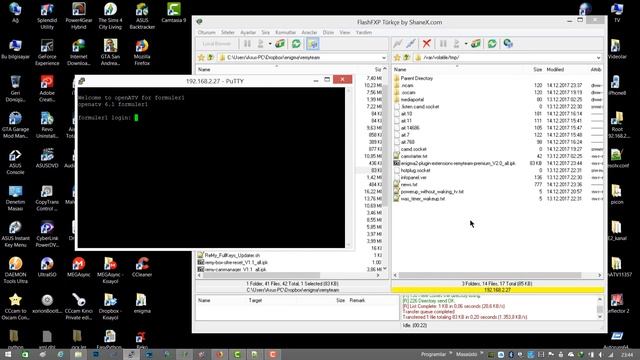
Task: Open the PuTTY window system menu icon
Action: click(81, 81)
